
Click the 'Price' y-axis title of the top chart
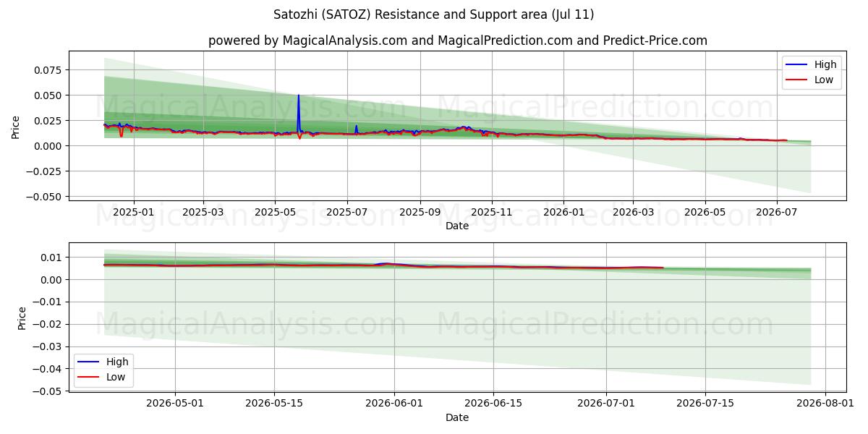(16, 127)
